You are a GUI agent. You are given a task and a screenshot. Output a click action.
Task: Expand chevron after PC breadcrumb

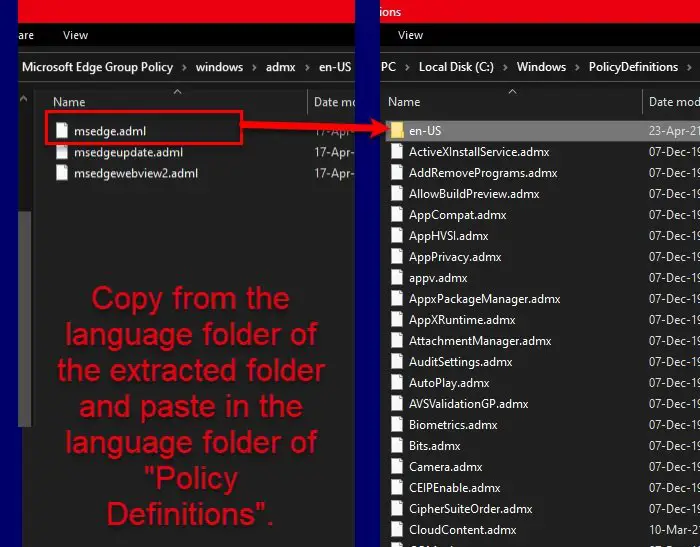407,68
